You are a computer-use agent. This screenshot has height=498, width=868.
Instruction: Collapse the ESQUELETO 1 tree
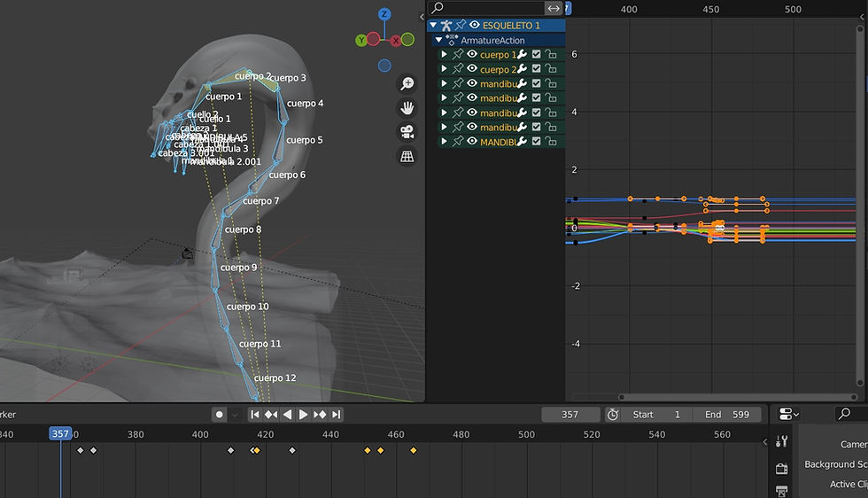(x=433, y=25)
